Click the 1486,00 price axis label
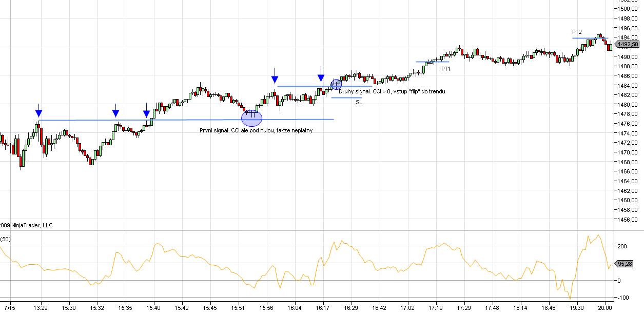644x314 pixels. tap(628, 76)
